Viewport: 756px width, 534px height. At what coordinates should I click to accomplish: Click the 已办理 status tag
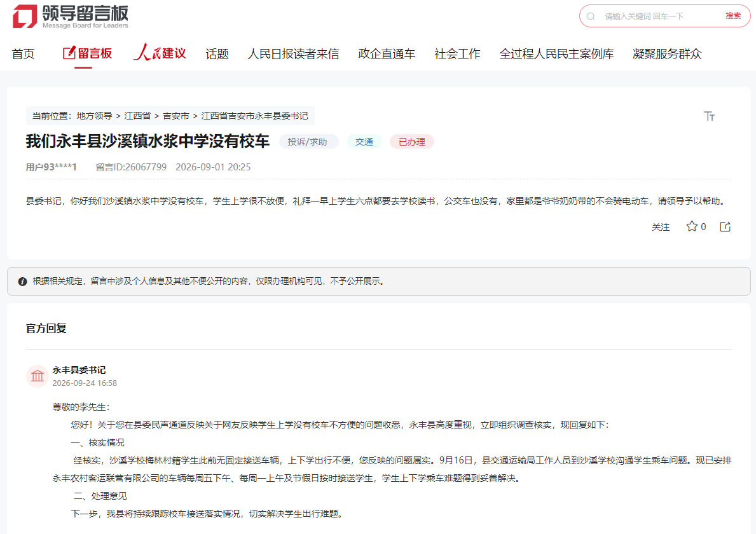[412, 142]
